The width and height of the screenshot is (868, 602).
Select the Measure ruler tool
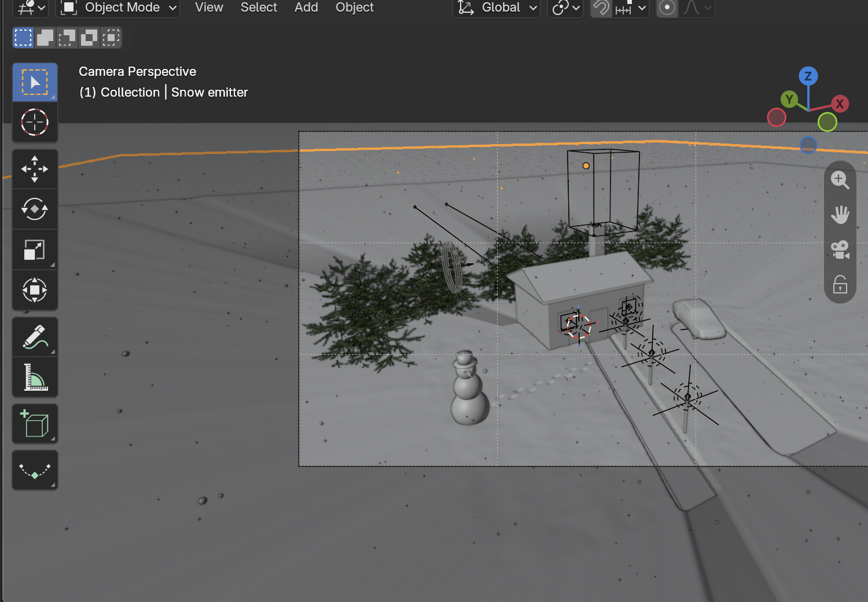pyautogui.click(x=35, y=377)
